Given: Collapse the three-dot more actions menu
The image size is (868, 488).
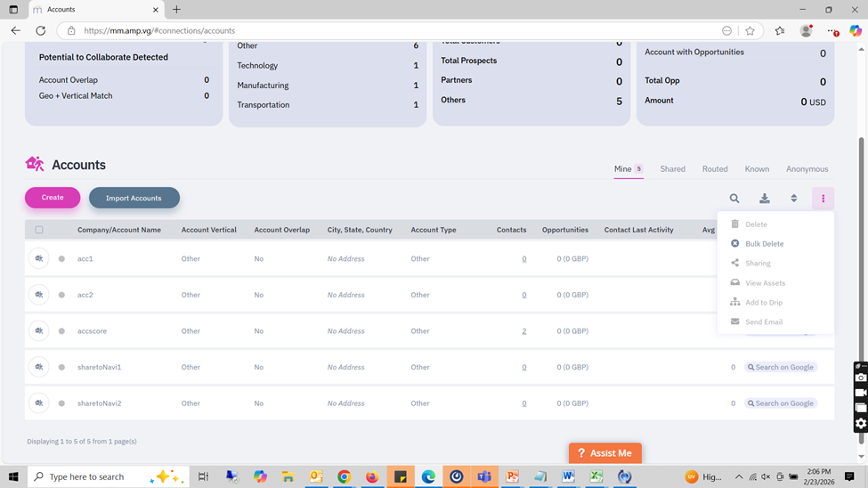Looking at the screenshot, I should (x=823, y=199).
